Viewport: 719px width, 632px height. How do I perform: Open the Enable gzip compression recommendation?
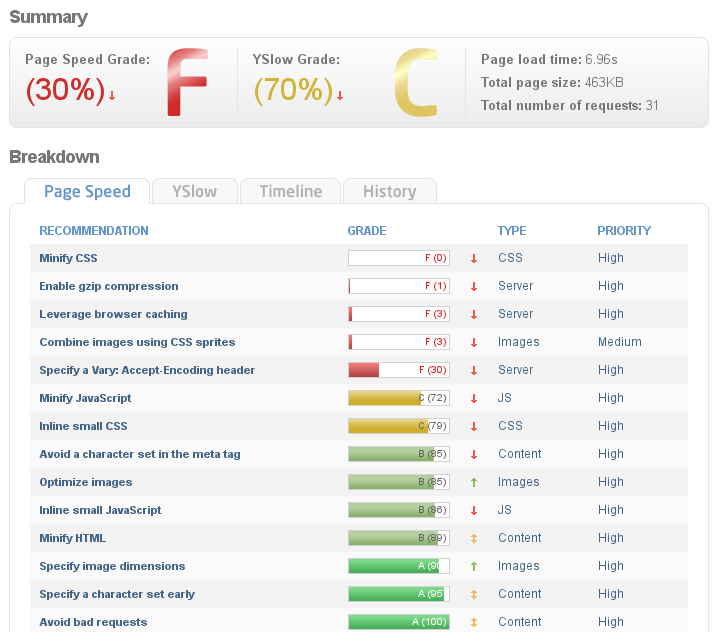point(109,286)
